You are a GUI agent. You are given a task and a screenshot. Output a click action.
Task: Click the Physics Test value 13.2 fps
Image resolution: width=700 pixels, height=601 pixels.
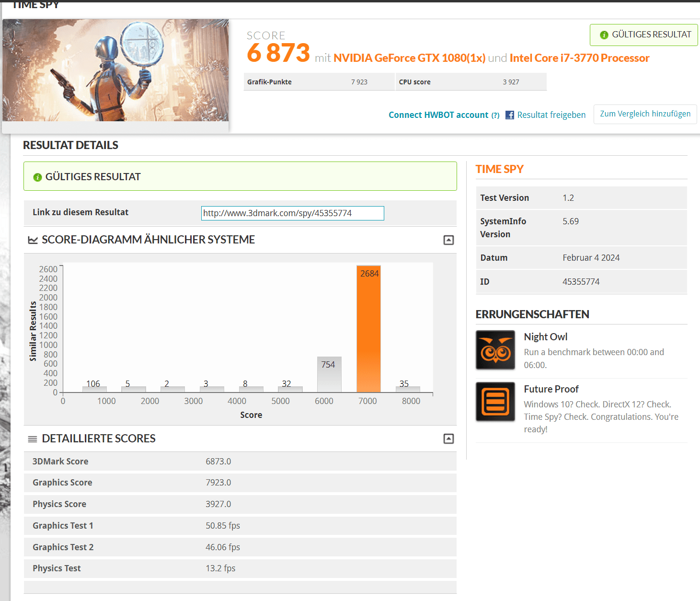coord(220,568)
